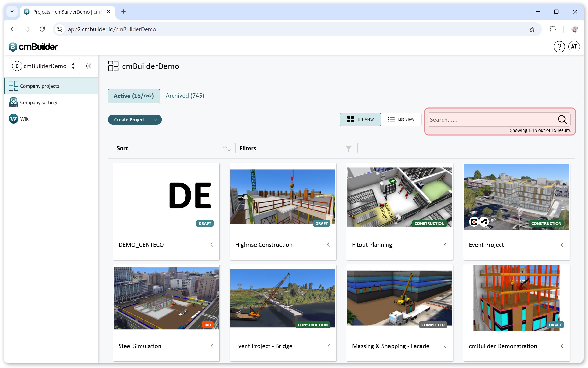Screen dimensions: 588x368
Task: Click the cmBuilderDemo heading grid icon
Action: [113, 66]
